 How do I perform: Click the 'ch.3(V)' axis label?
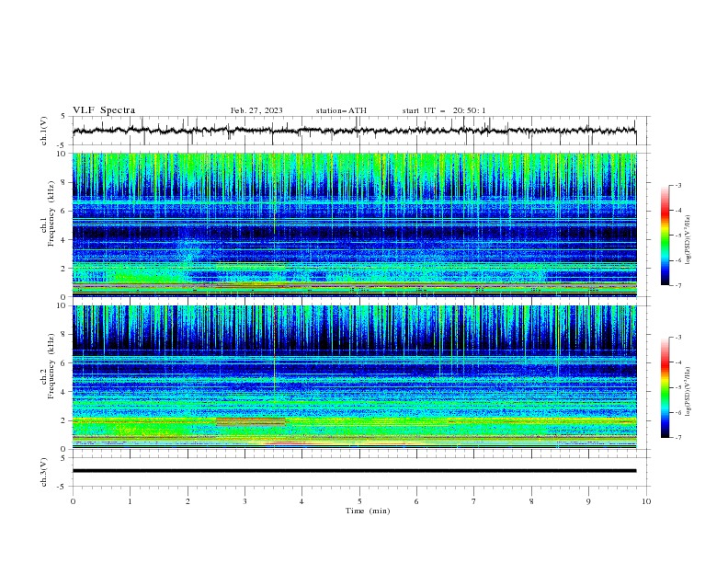[44, 472]
